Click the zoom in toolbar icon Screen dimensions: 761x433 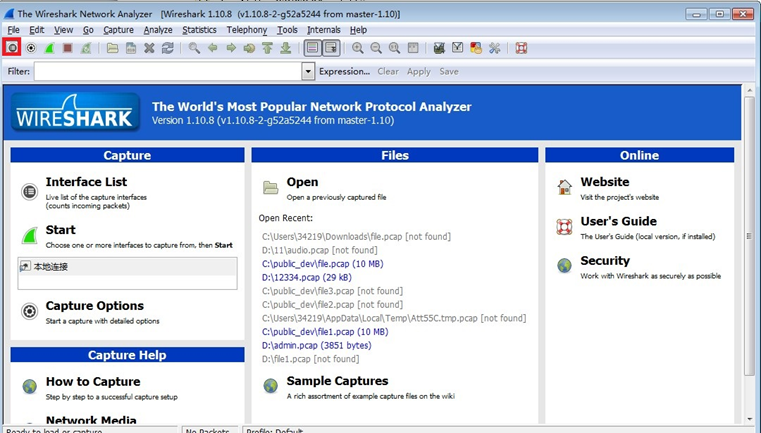click(358, 48)
